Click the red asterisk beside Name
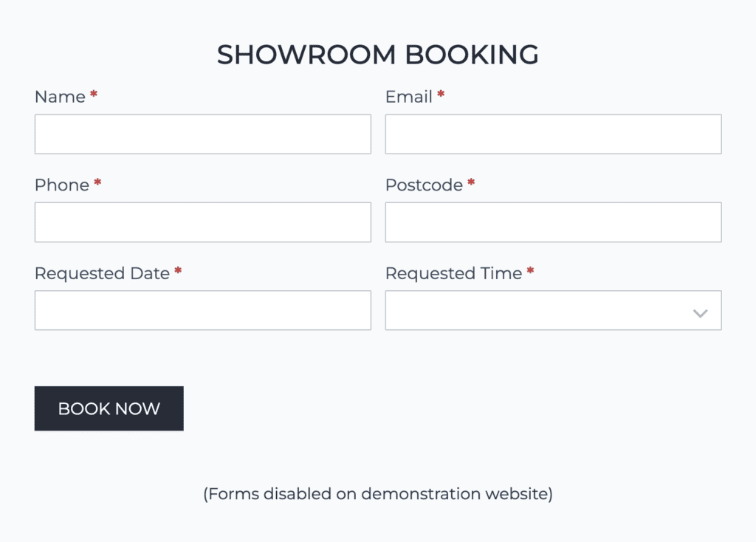This screenshot has width=756, height=542. [x=94, y=95]
